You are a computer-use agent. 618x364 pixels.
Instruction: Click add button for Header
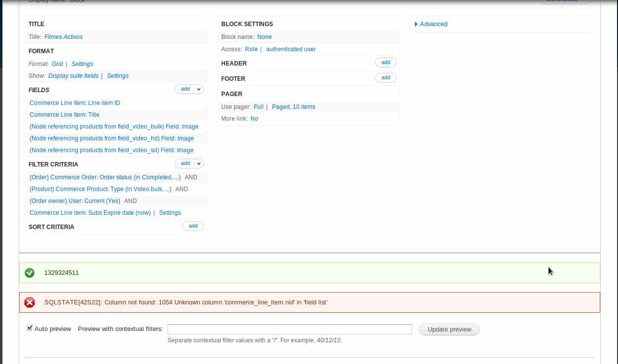tap(386, 63)
